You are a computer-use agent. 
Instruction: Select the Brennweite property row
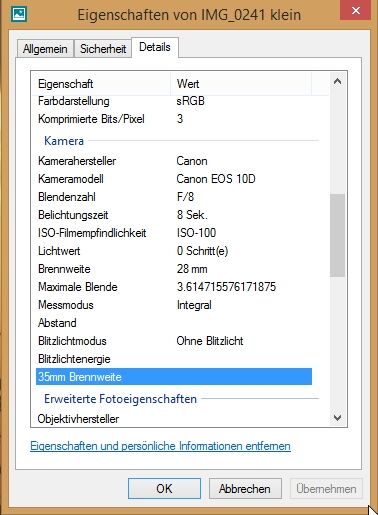tap(174, 269)
